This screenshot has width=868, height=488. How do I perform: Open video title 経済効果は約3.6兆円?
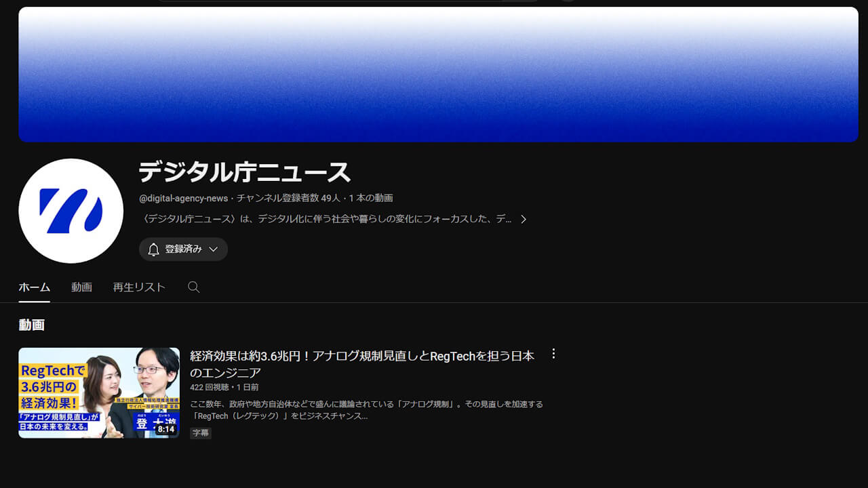[362, 364]
